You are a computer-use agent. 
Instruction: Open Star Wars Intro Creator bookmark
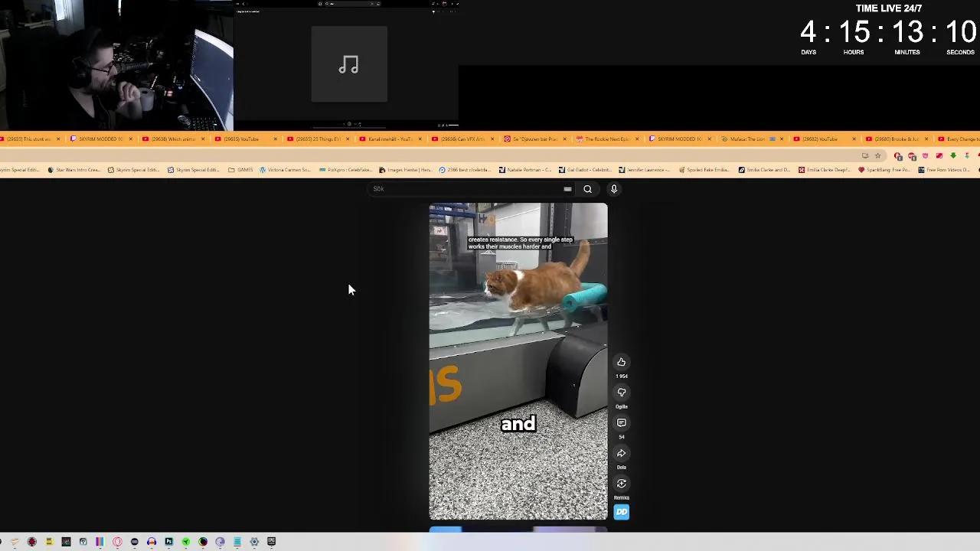73,170
